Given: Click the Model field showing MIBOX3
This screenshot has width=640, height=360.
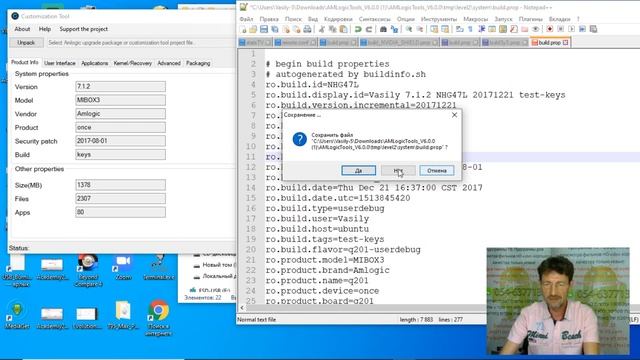Looking at the screenshot, I should tap(120, 100).
